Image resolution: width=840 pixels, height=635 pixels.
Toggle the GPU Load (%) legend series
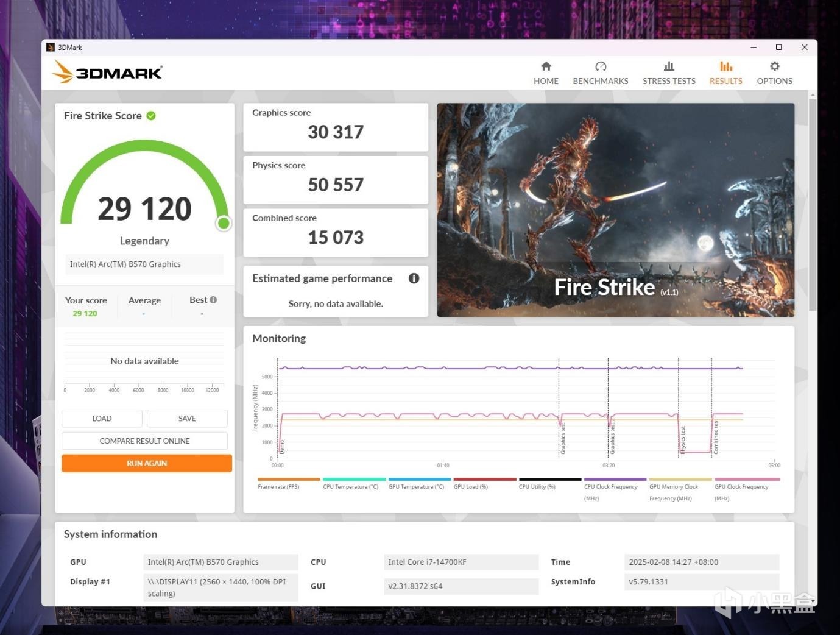pyautogui.click(x=484, y=484)
